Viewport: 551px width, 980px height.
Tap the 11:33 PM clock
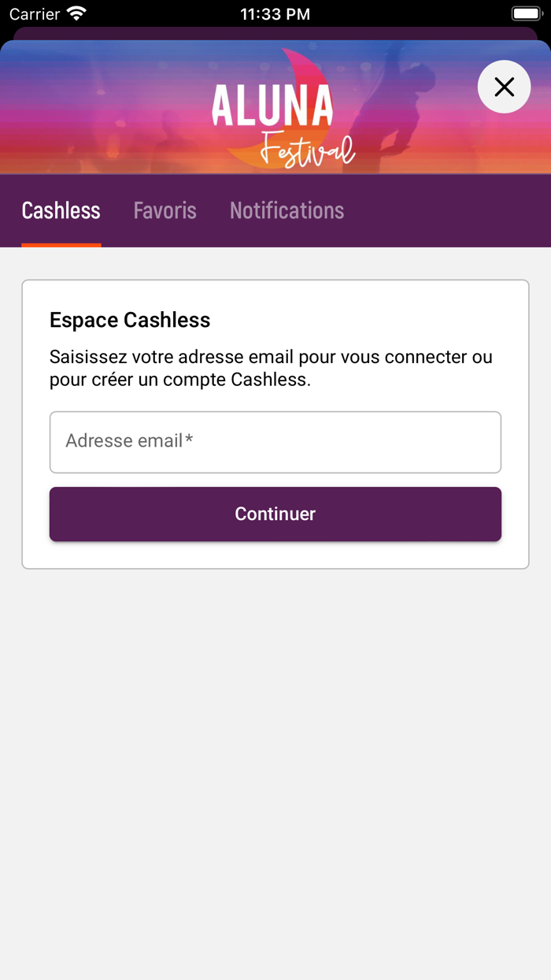275,14
